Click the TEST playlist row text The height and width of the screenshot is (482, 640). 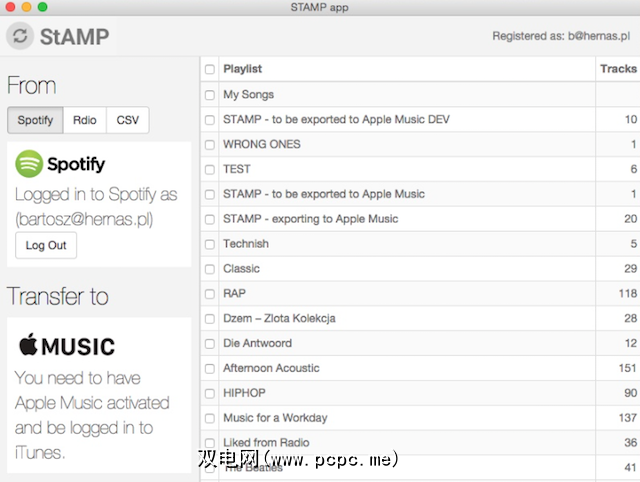tap(237, 169)
